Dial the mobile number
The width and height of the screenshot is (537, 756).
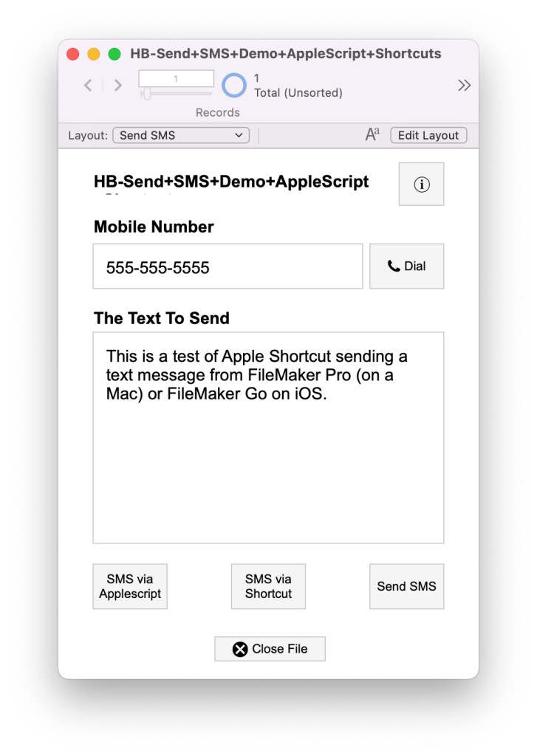(x=407, y=266)
